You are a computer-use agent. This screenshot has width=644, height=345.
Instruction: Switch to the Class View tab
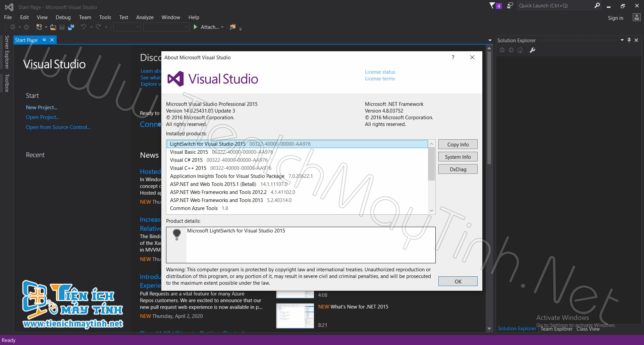pos(588,329)
